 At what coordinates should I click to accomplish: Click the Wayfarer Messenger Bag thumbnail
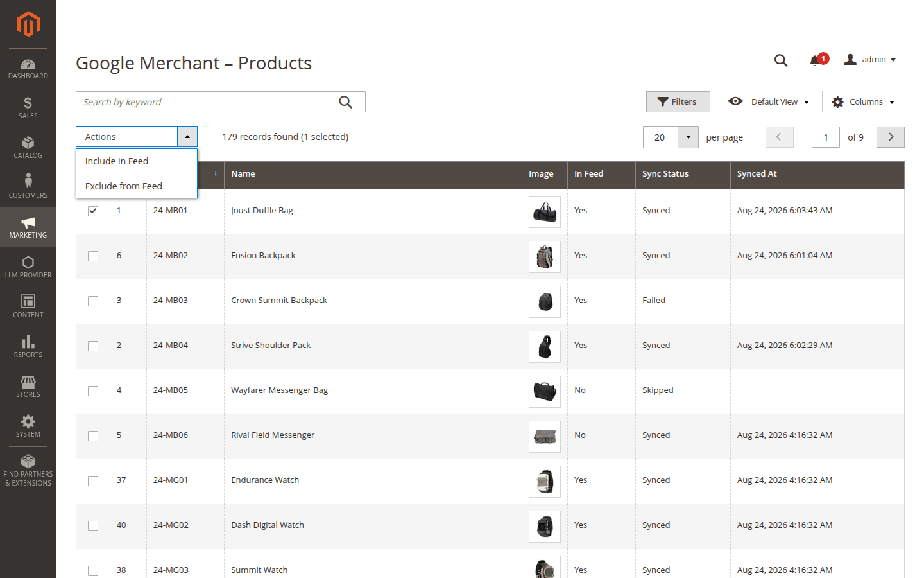545,392
